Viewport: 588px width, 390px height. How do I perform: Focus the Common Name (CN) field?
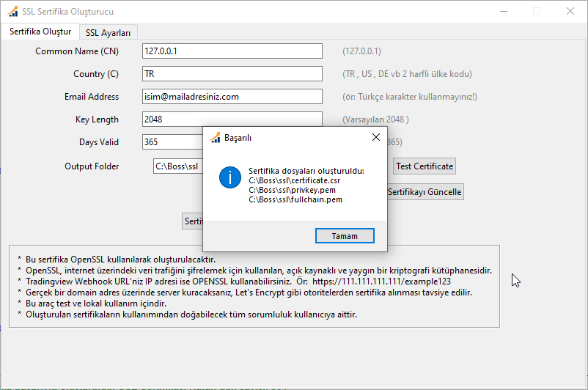pos(232,51)
